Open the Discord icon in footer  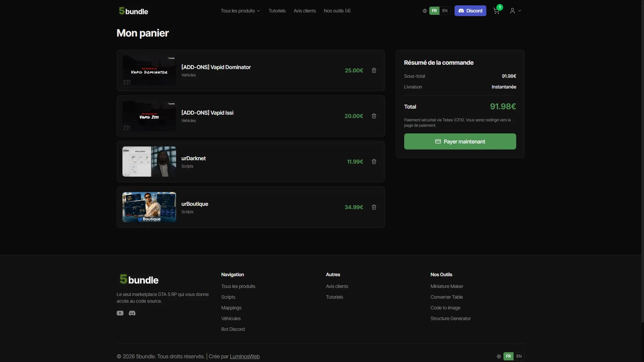[x=132, y=313]
